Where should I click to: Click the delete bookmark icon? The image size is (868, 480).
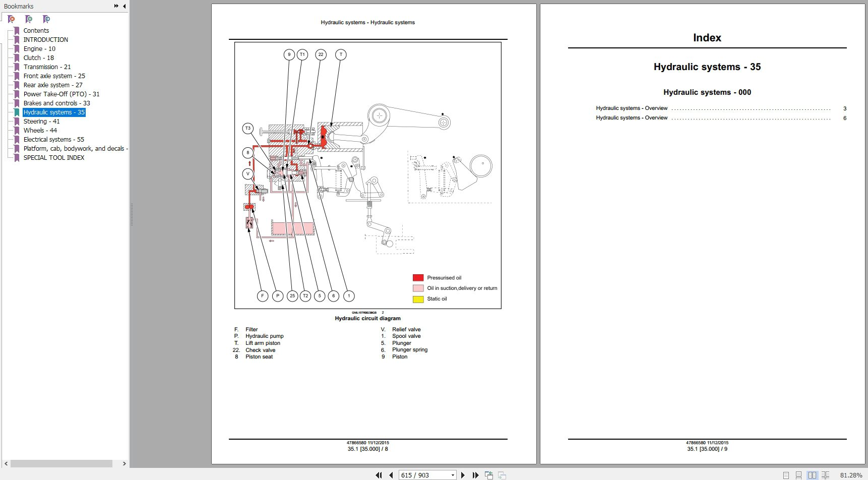coord(11,19)
